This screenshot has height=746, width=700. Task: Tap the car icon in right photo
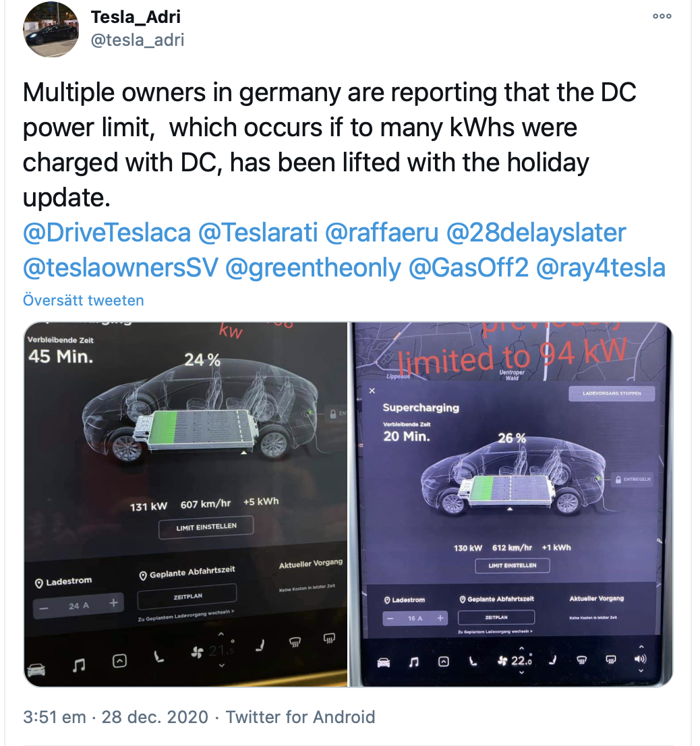(x=383, y=662)
